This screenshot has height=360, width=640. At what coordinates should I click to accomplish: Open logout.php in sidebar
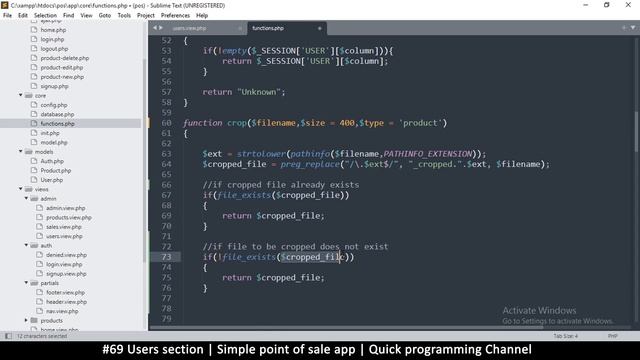[54, 49]
